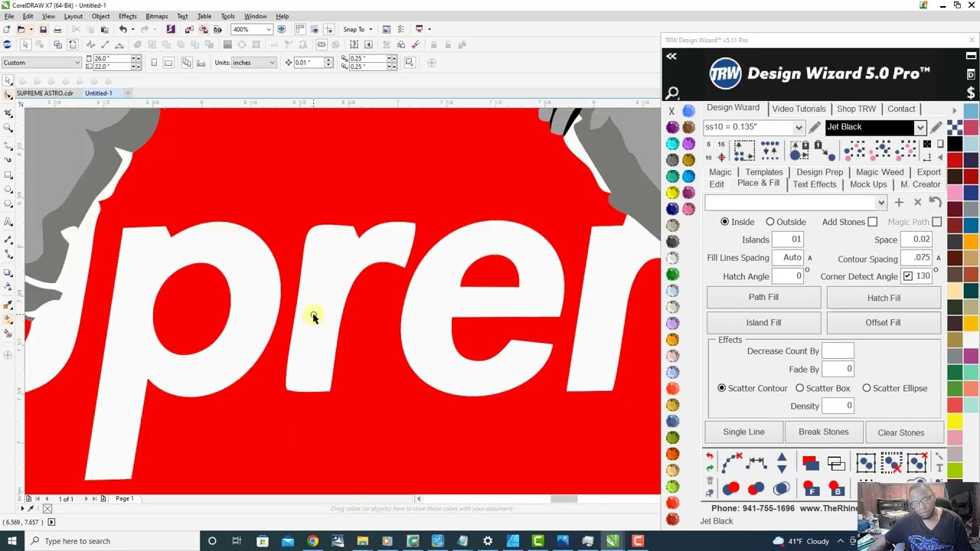Open the empty preset dropdown in Place & Fill
Image resolution: width=980 pixels, height=551 pixels.
[881, 202]
